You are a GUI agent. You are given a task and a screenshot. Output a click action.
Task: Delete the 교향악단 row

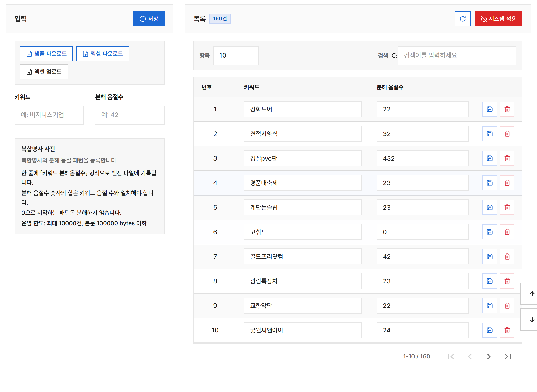[x=507, y=306]
